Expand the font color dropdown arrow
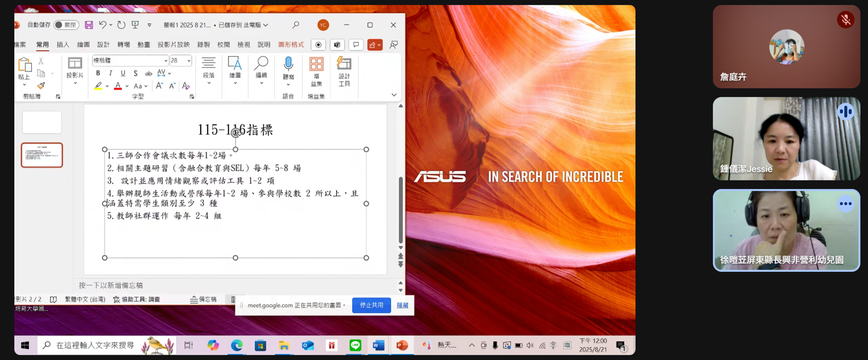The width and height of the screenshot is (868, 360). point(127,86)
